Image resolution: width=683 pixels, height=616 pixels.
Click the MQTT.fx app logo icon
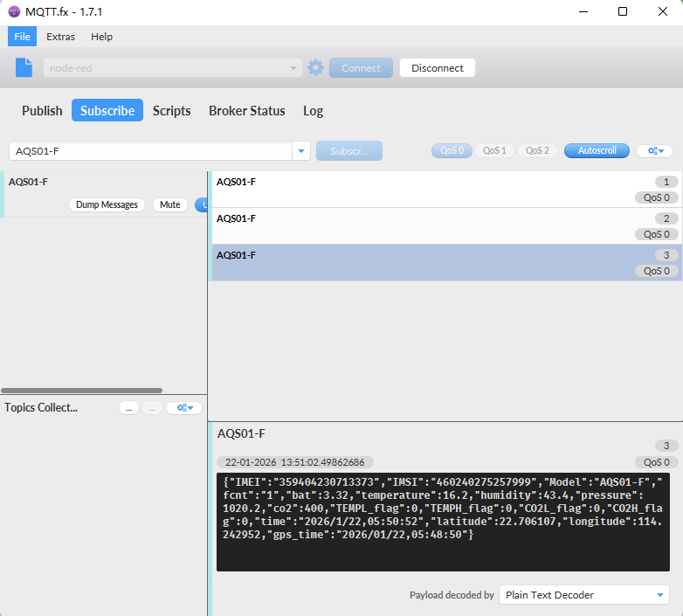(14, 11)
